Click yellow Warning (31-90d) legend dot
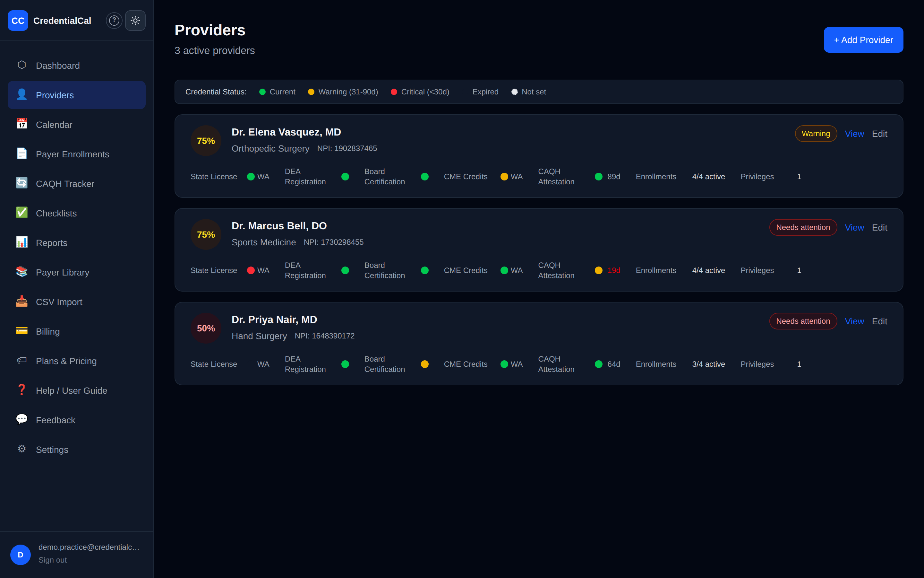924x578 pixels. pos(311,92)
